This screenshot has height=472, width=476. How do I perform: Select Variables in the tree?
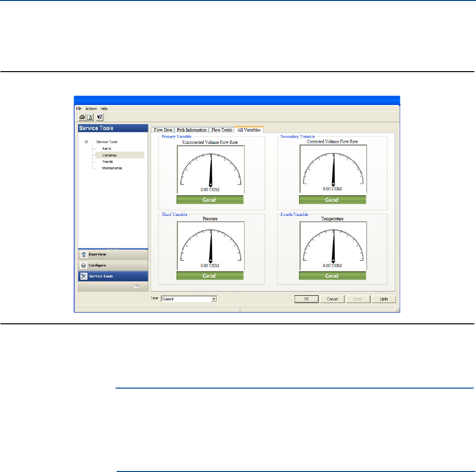click(x=109, y=155)
